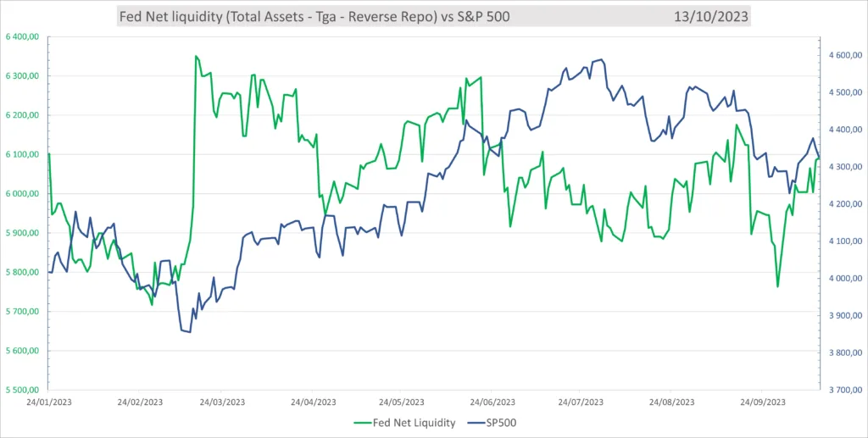Select the Fed Net Liquidity legend entry

(x=404, y=423)
